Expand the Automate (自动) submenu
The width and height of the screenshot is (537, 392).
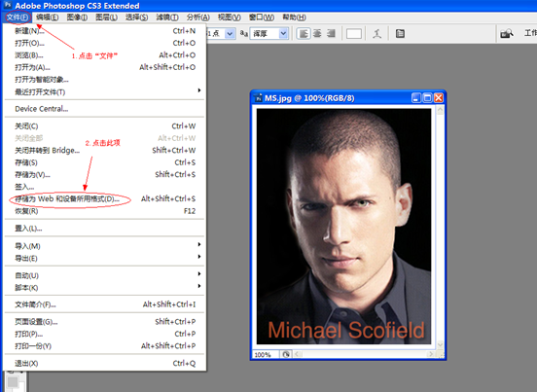pos(104,275)
